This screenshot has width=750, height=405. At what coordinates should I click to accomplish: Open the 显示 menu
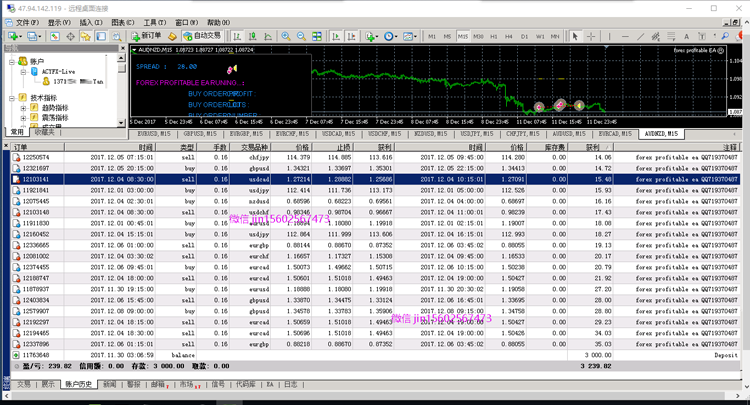(59, 22)
